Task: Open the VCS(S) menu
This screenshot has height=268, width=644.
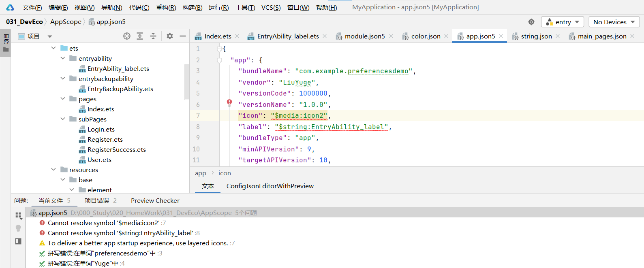Action: coord(271,7)
